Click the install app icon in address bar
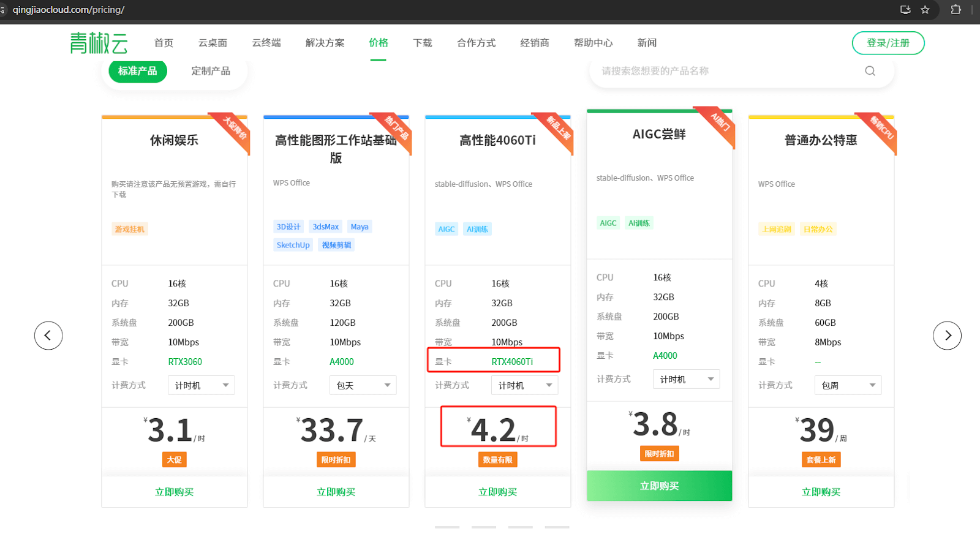 tap(905, 10)
